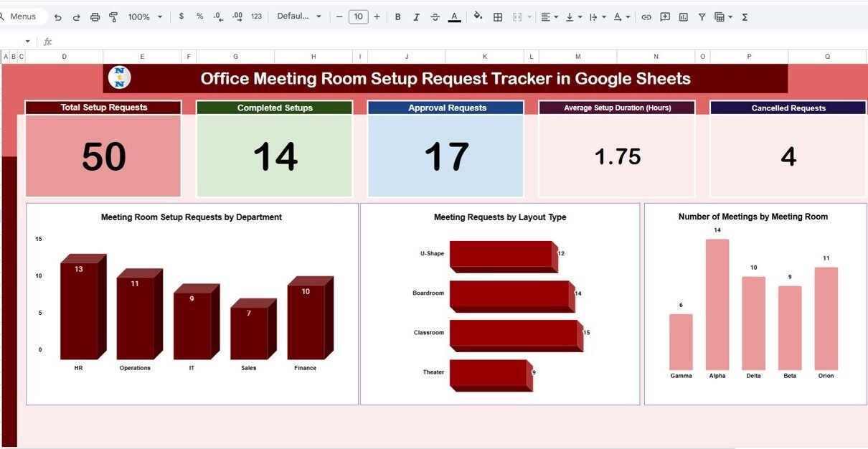The width and height of the screenshot is (868, 449).
Task: Open the horizontal align dropdown
Action: coord(549,17)
